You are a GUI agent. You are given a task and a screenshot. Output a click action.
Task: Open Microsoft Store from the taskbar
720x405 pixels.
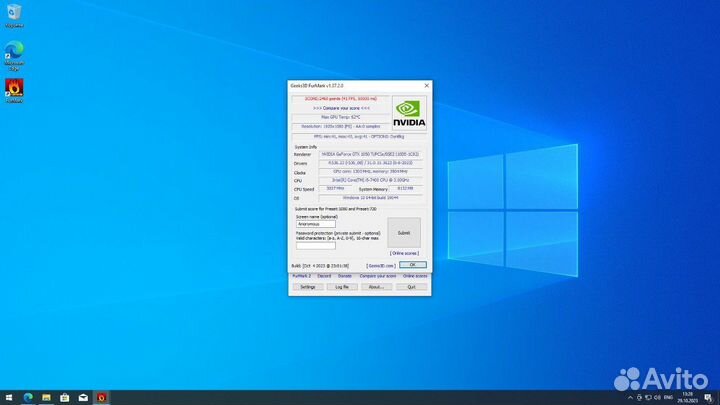(x=65, y=398)
